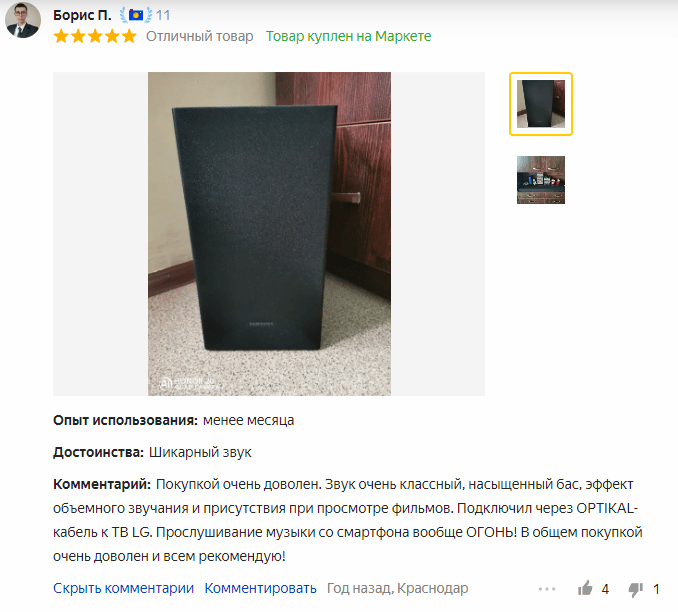Click the Комментировать link
This screenshot has height=612, width=678.
(x=260, y=588)
